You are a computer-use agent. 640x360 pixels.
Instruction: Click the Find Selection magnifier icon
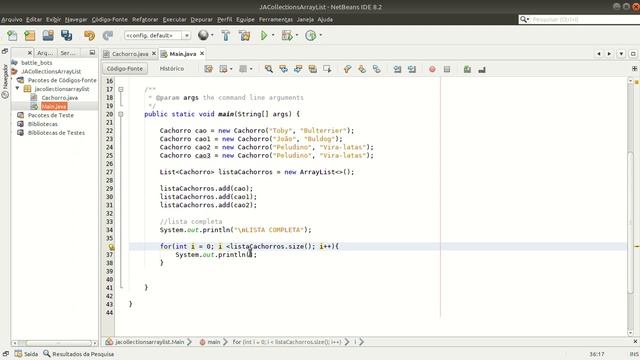click(x=269, y=69)
